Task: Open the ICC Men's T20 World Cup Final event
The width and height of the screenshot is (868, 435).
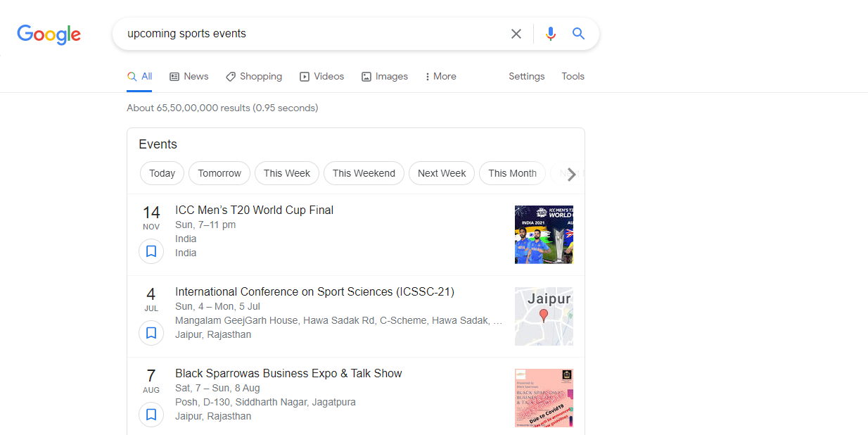Action: click(255, 210)
